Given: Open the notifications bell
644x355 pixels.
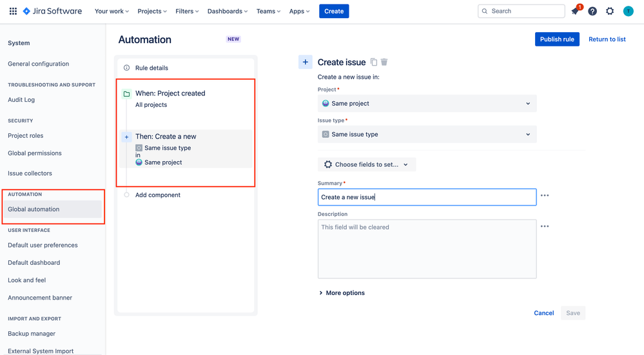Looking at the screenshot, I should click(x=576, y=11).
